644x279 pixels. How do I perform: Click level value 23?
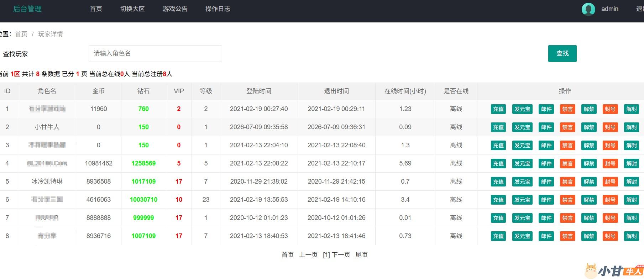[x=206, y=200]
